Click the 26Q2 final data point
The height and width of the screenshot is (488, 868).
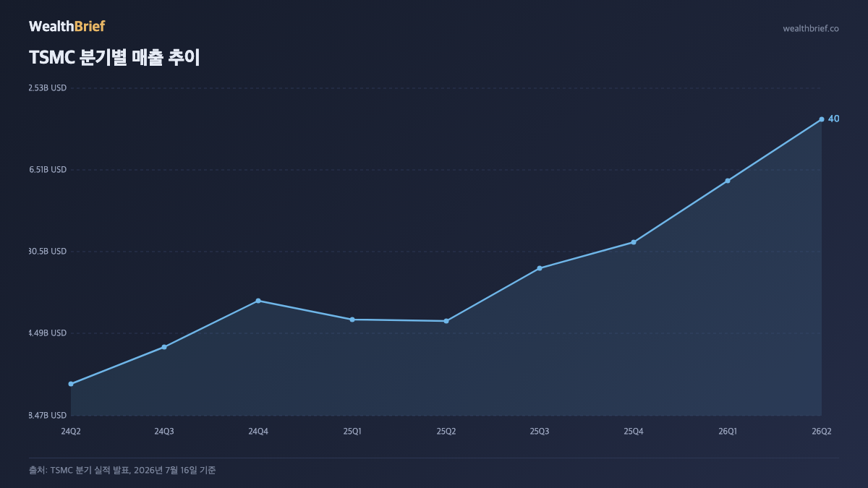pyautogui.click(x=822, y=119)
